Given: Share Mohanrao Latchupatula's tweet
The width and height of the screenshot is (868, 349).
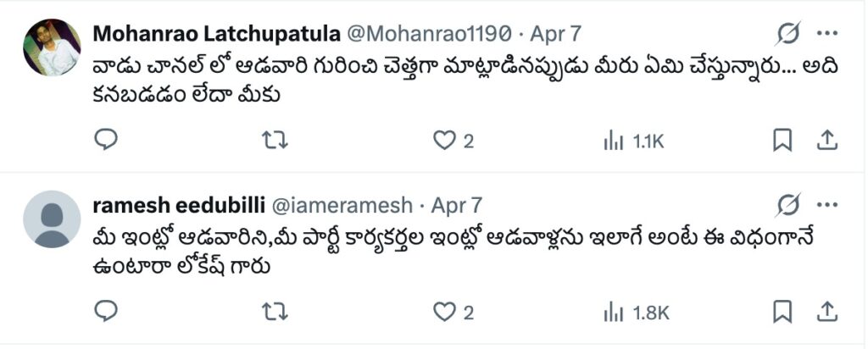Looking at the screenshot, I should pyautogui.click(x=826, y=141).
